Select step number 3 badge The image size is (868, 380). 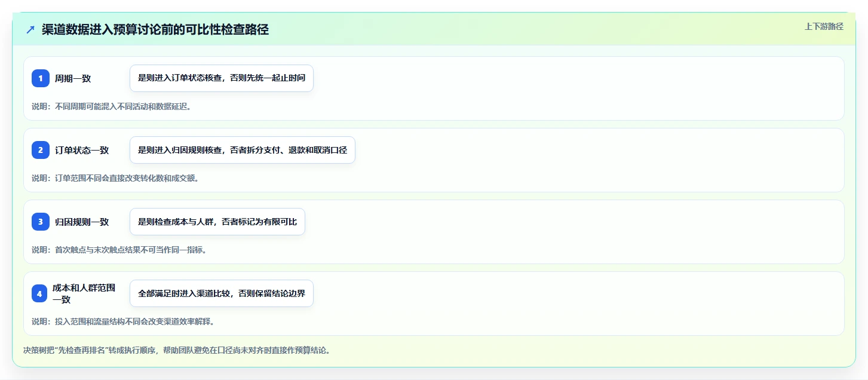[41, 222]
